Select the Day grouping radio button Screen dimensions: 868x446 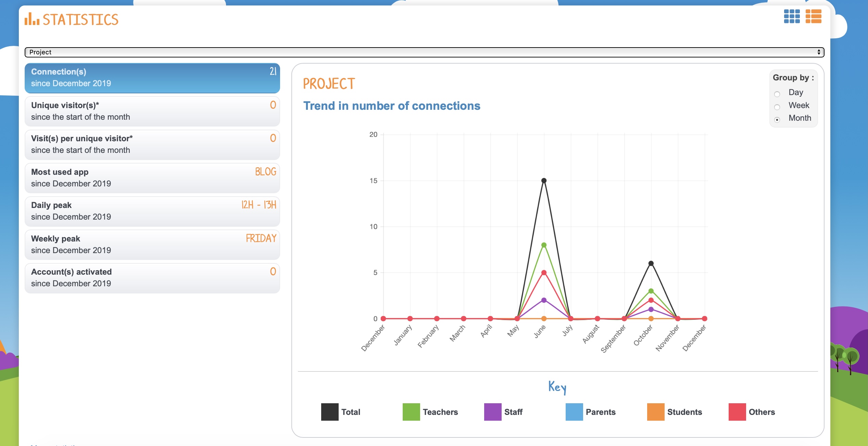pyautogui.click(x=777, y=94)
